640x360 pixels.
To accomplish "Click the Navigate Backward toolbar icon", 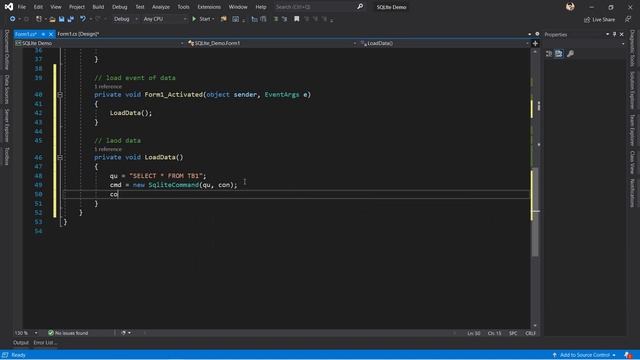I will pos(12,19).
